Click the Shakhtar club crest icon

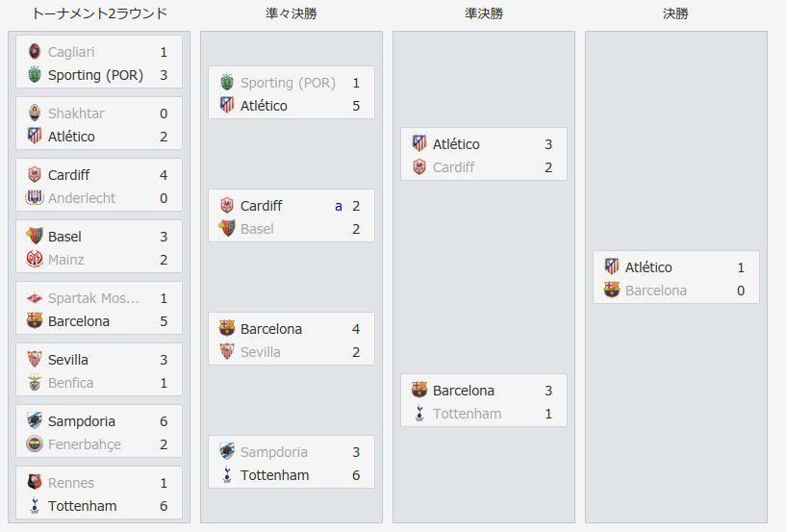click(34, 114)
